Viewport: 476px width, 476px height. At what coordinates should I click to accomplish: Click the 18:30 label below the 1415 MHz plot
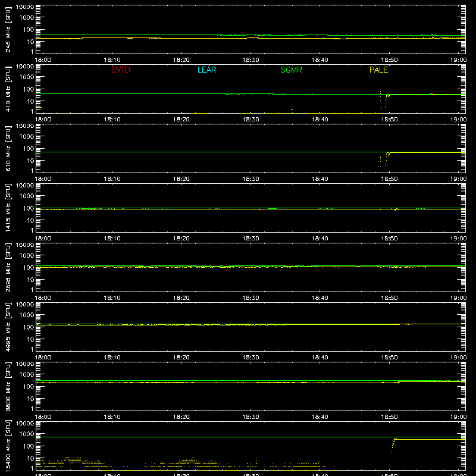(x=250, y=239)
